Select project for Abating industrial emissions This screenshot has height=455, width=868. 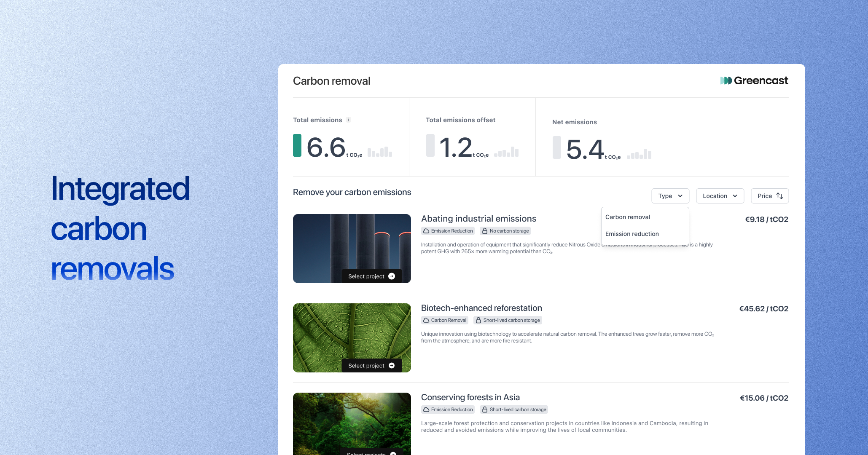(371, 276)
